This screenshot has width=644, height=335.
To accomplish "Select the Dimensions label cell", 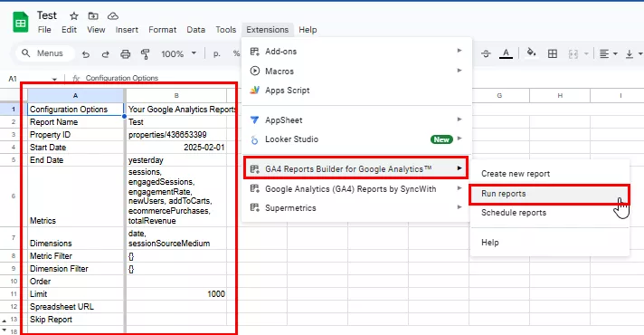I will click(x=76, y=238).
